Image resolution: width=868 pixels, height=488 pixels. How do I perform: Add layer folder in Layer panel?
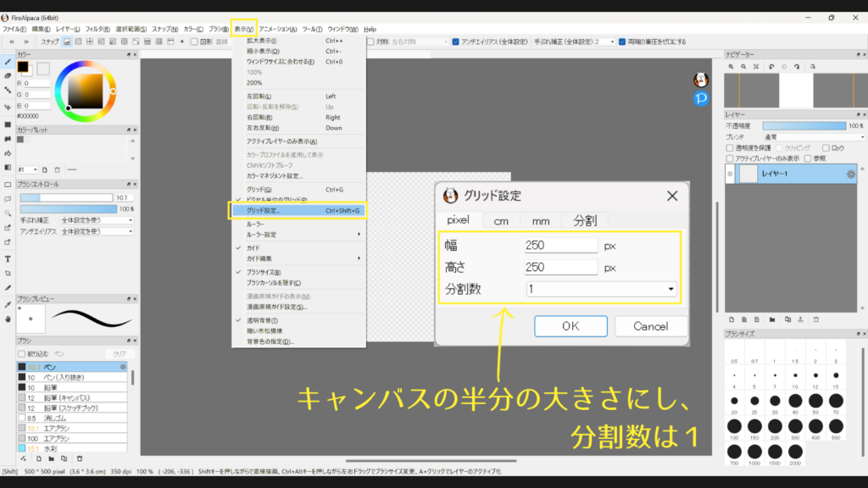click(772, 319)
